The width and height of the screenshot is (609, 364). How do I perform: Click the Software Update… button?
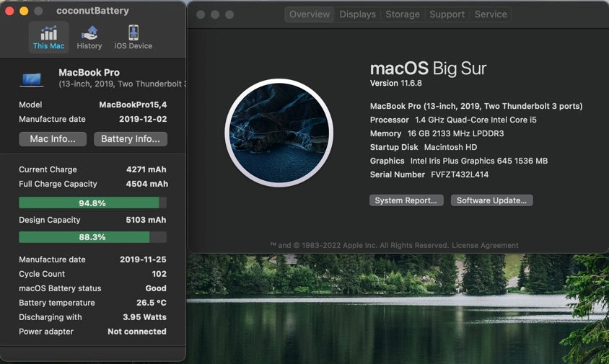coord(491,200)
